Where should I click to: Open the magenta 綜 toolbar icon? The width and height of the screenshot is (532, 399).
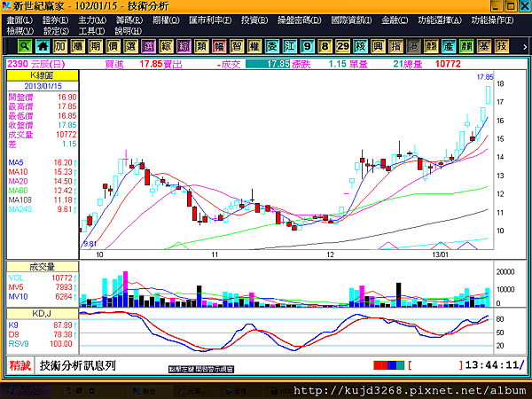pos(184,46)
